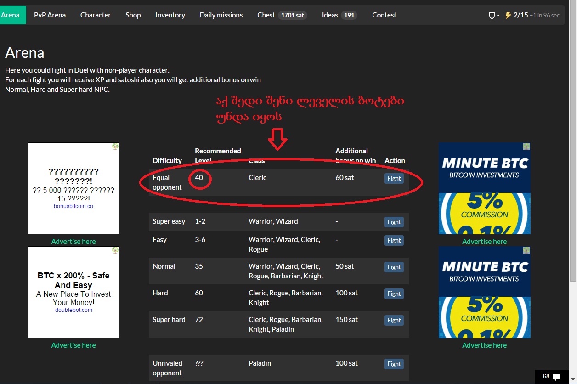The height and width of the screenshot is (384, 588).
Task: Click the 'Normal' difficulty cell
Action: 164,266
